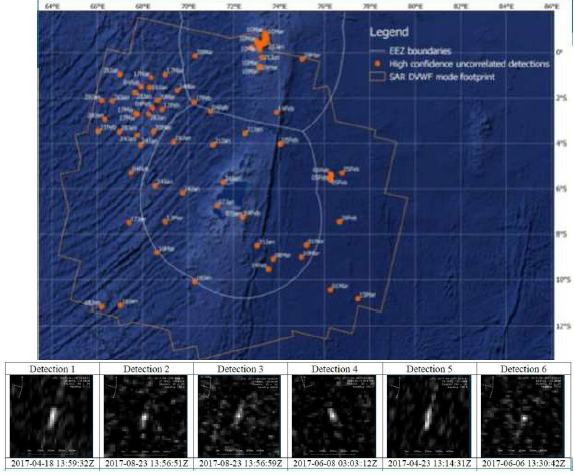Viewport: 574px width, 475px height.
Task: Select timestamp 2017-06-06 13:30:42Z
Action: click(523, 463)
